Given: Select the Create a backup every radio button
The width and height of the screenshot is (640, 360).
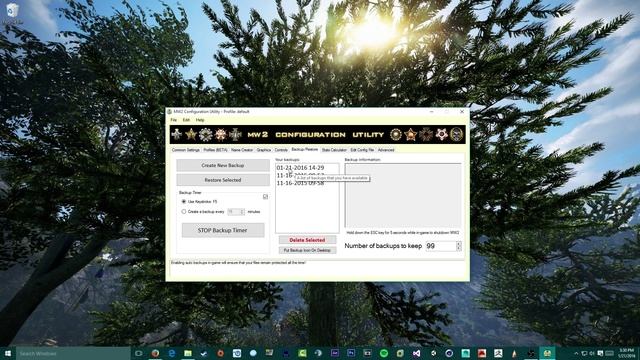Looking at the screenshot, I should coord(184,212).
